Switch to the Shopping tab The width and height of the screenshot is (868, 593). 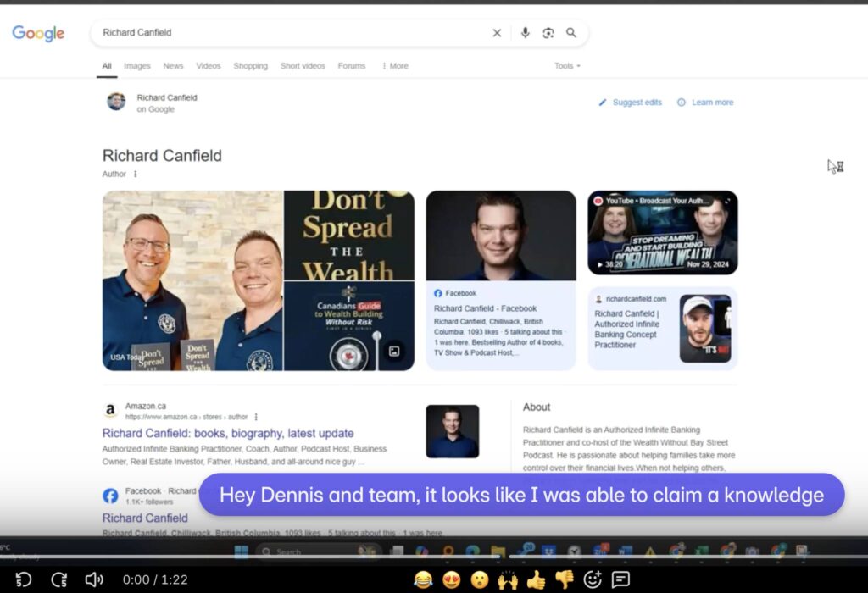pyautogui.click(x=250, y=66)
